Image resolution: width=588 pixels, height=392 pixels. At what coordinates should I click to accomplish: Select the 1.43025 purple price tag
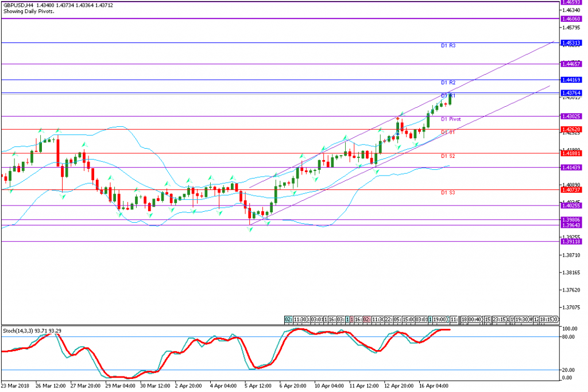(x=572, y=117)
